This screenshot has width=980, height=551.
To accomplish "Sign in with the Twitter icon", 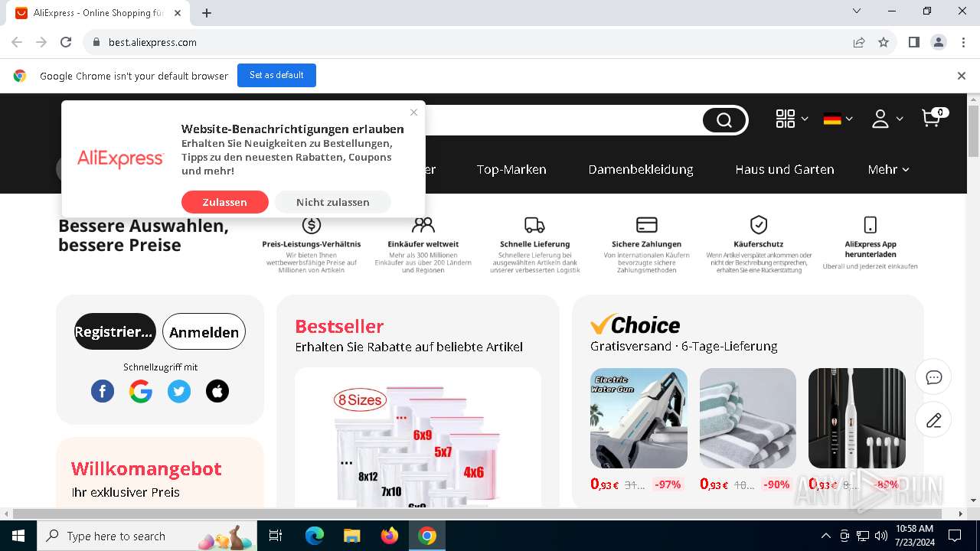I will (179, 391).
